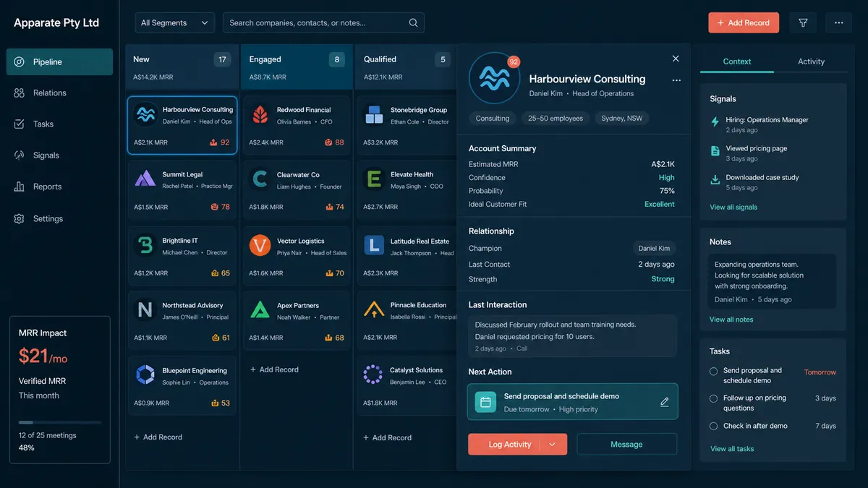Click the Catalyst Solutions dotted circle logo
This screenshot has width=868, height=488.
coord(373,374)
